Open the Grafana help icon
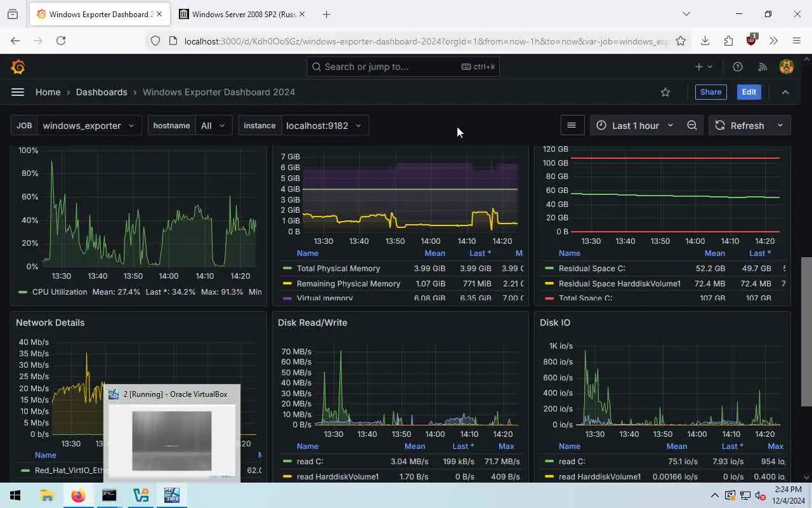Viewport: 812px width, 508px height. (x=738, y=67)
